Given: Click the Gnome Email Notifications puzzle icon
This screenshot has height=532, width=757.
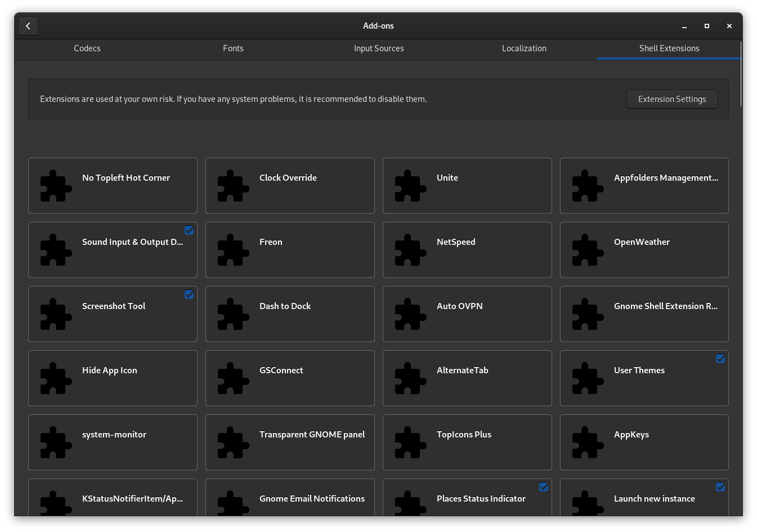Looking at the screenshot, I should point(234,503).
